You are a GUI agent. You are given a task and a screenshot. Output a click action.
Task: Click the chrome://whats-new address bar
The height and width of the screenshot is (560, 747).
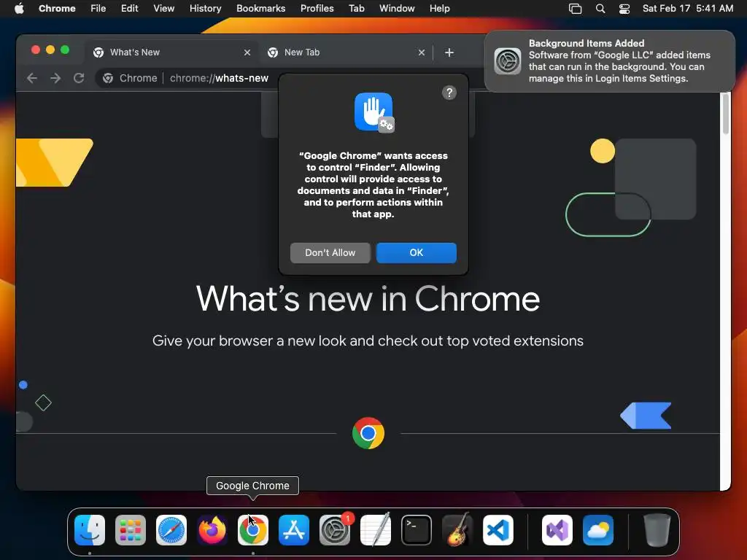coord(219,78)
